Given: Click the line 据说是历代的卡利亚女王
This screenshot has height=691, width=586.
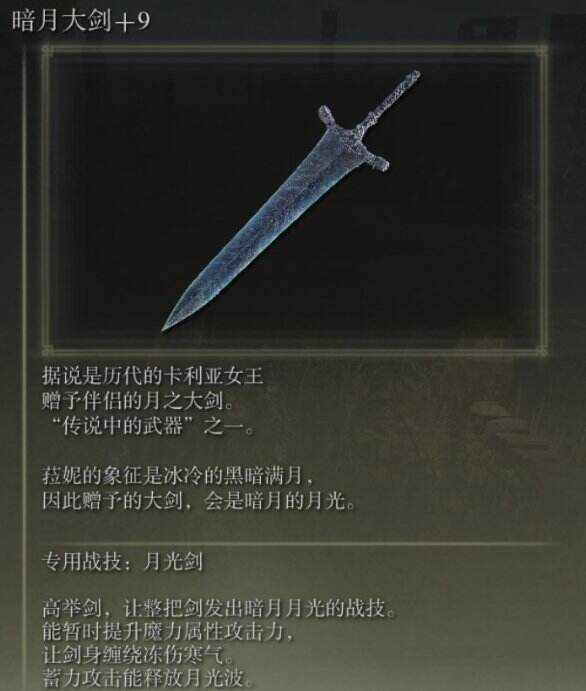Looking at the screenshot, I should pos(152,376).
